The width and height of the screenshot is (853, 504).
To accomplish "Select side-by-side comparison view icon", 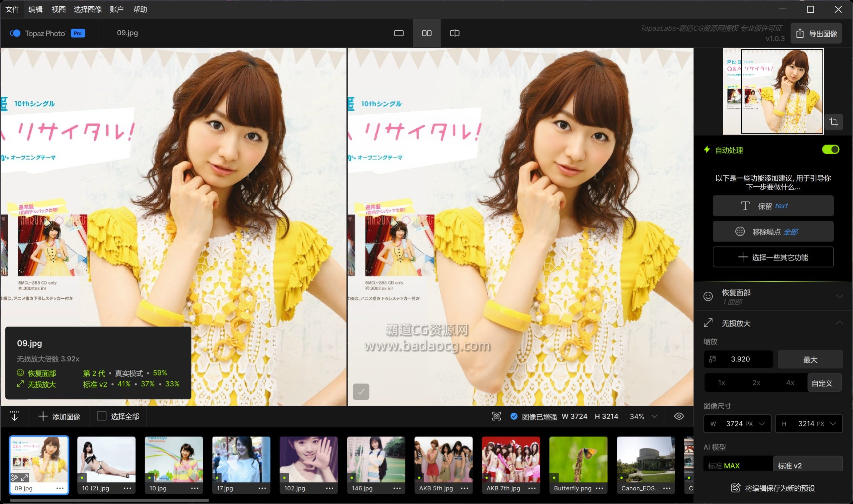I will 427,33.
